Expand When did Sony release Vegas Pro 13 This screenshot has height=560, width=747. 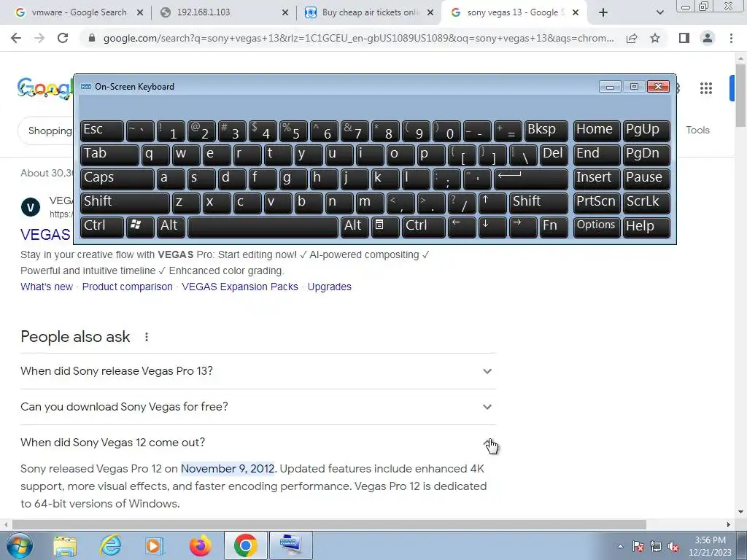pyautogui.click(x=258, y=371)
